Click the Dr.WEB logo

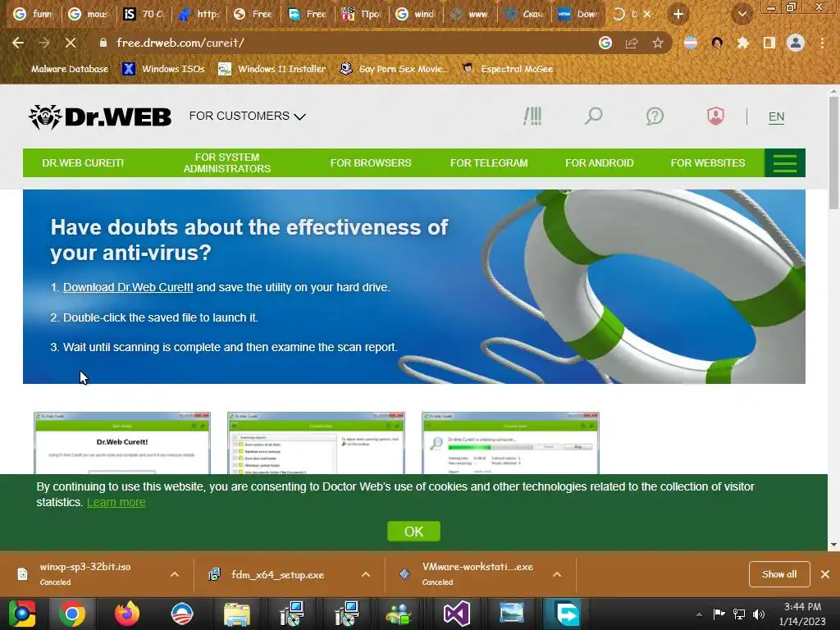coord(100,116)
